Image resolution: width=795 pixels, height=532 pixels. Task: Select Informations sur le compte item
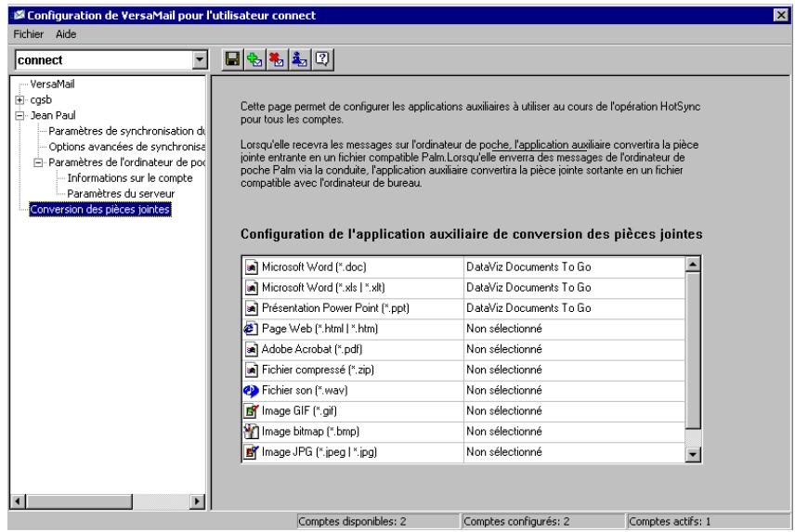click(130, 178)
